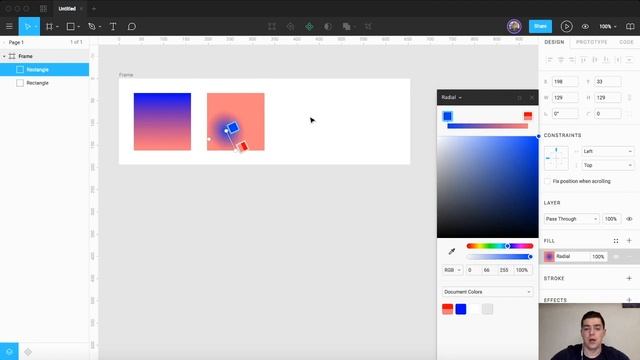Collapse the Frame layer tree arrow

(4, 56)
